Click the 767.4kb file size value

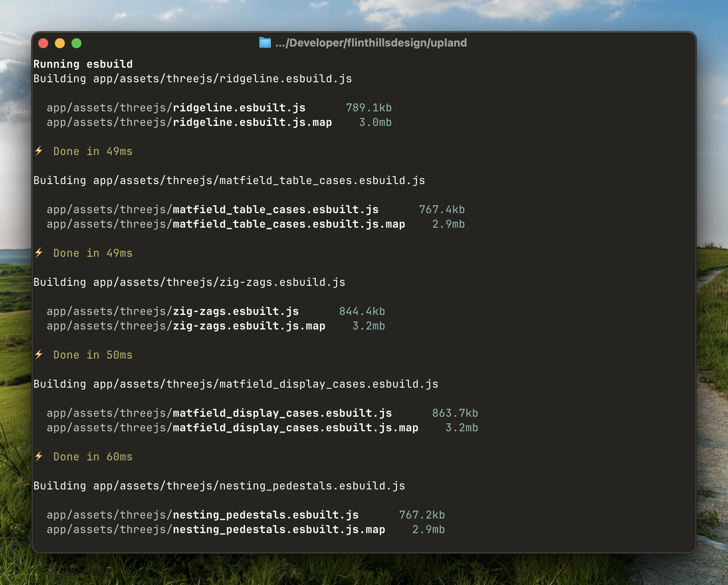point(442,210)
